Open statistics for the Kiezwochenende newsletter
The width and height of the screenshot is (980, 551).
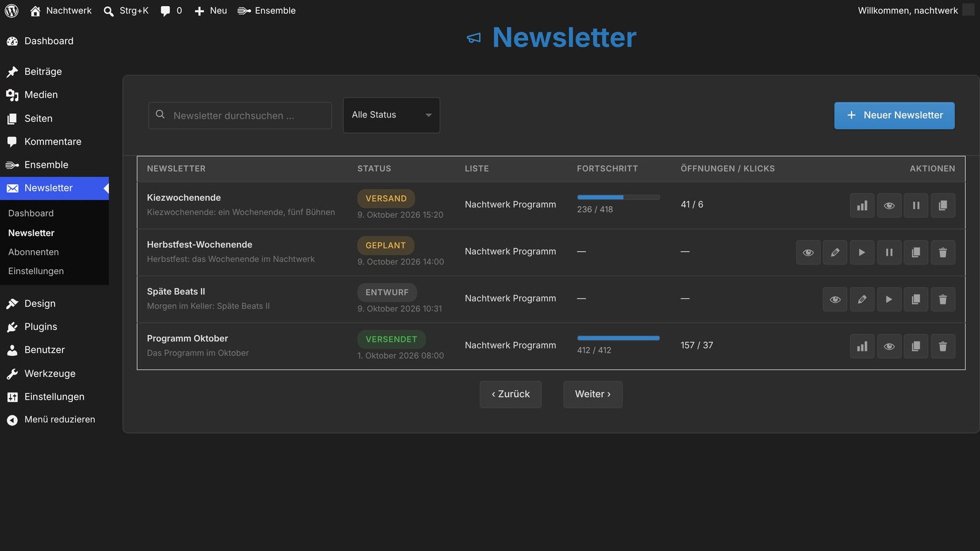[862, 206]
